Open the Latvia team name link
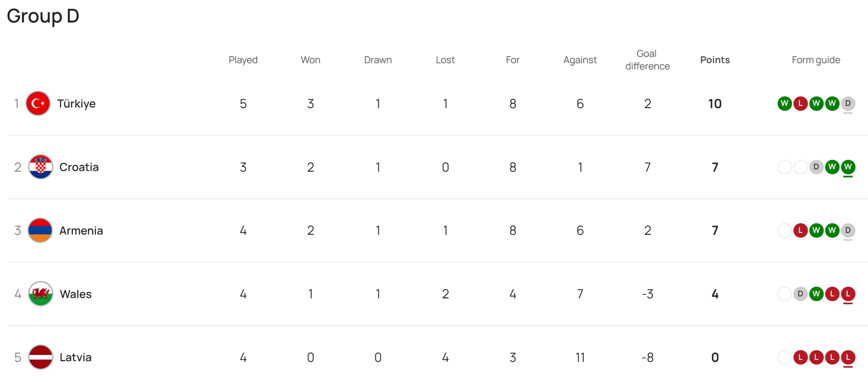 pyautogui.click(x=75, y=357)
